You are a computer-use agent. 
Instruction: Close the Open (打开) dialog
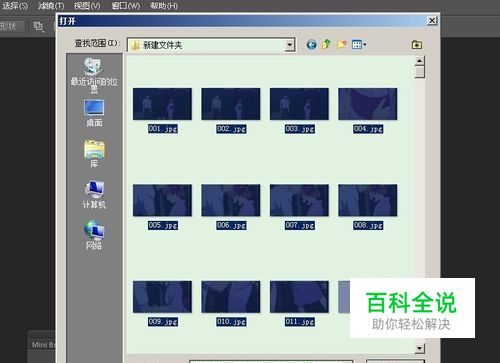click(x=432, y=21)
